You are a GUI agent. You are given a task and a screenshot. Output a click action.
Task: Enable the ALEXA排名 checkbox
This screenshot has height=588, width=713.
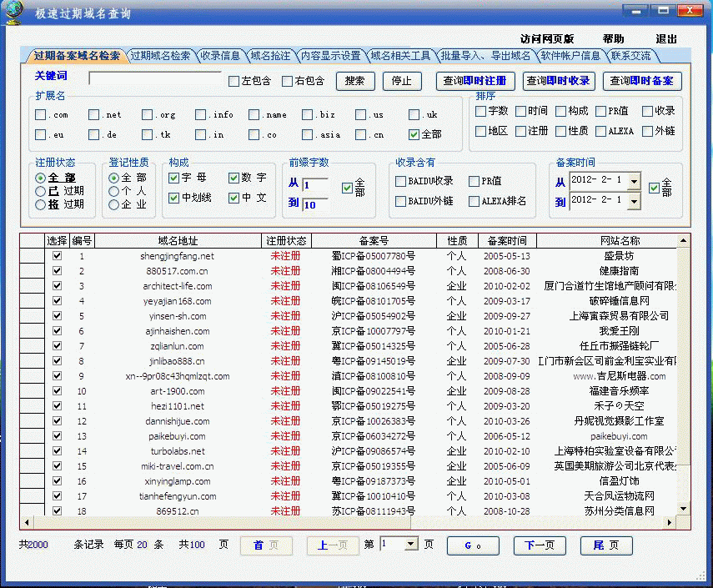474,201
